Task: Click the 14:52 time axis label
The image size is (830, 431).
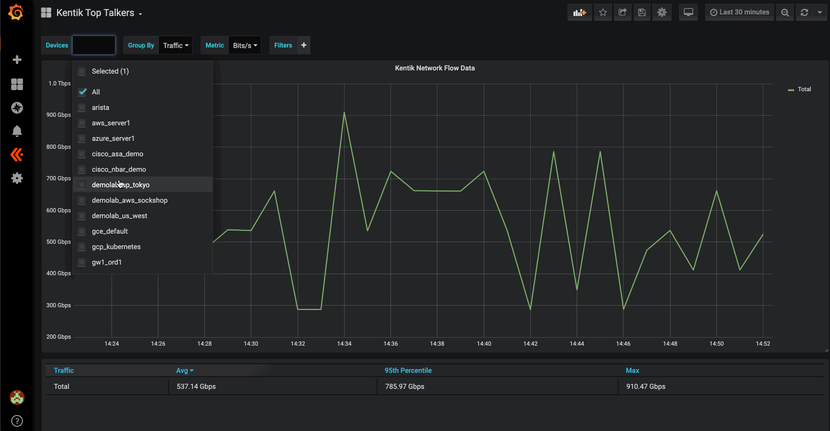Action: click(x=763, y=344)
